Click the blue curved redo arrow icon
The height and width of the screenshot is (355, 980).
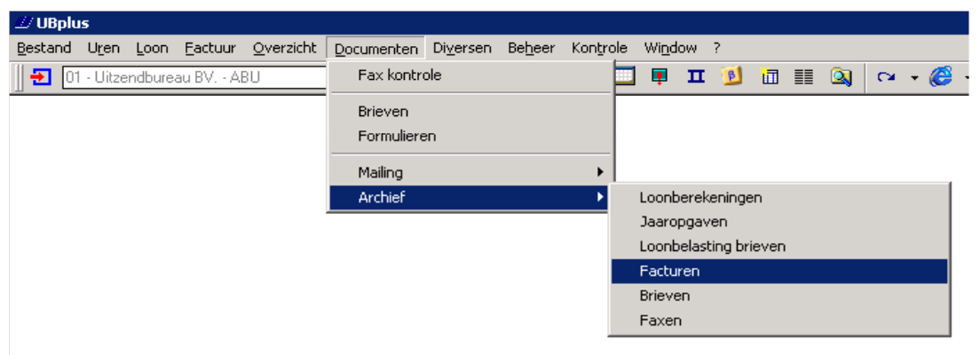[885, 77]
